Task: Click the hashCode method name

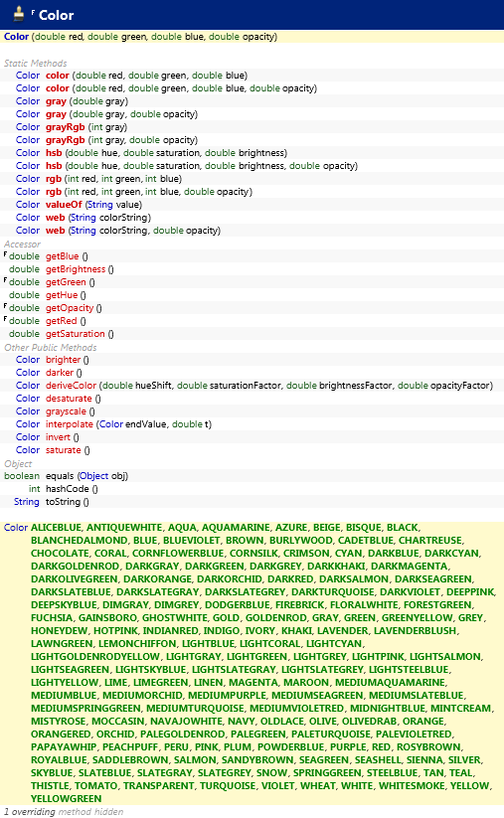Action: pos(68,489)
